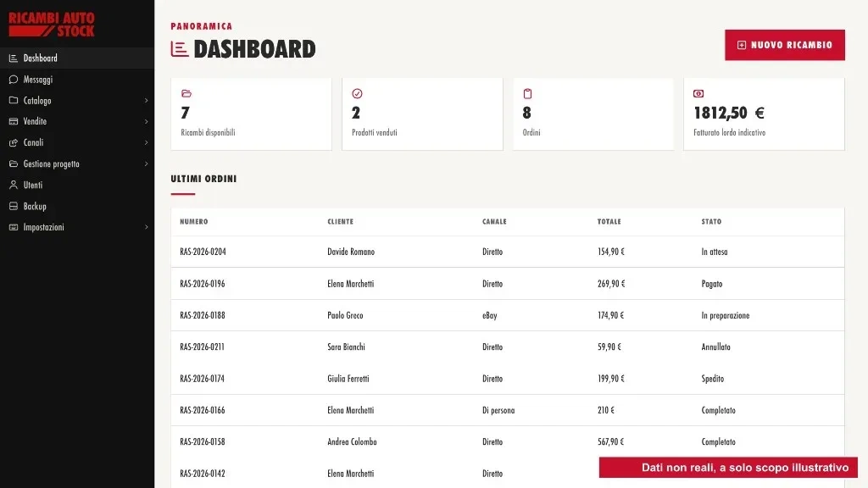Open the Backup section
This screenshot has width=868, height=488.
coord(77,206)
